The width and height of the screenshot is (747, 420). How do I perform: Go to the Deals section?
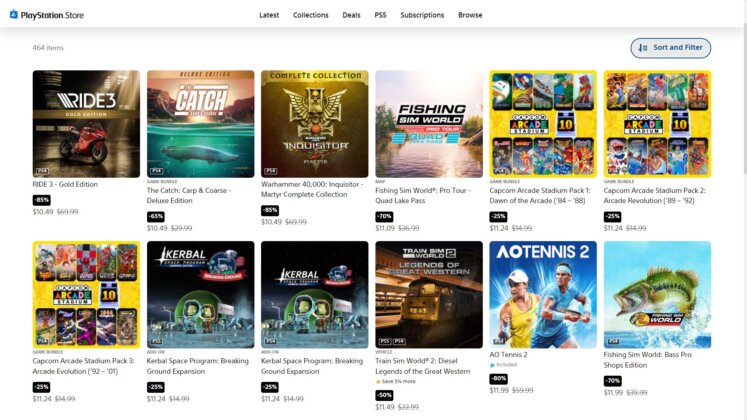(x=351, y=15)
